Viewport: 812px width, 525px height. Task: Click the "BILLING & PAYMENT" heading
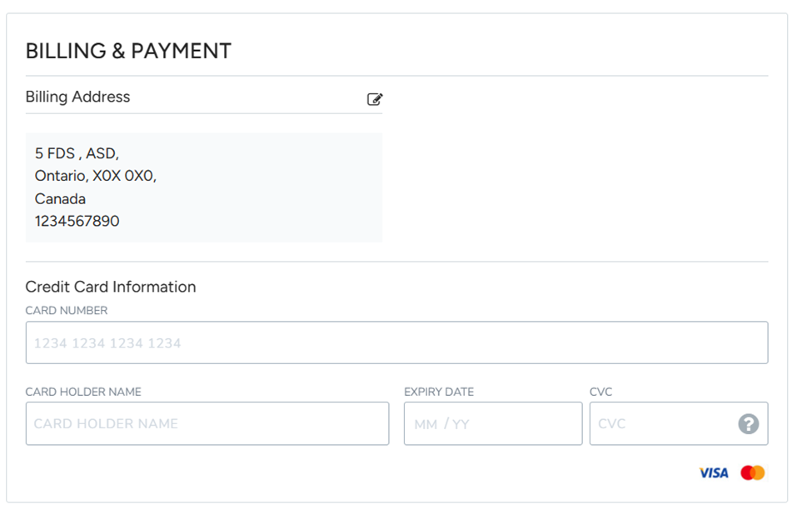pos(128,51)
